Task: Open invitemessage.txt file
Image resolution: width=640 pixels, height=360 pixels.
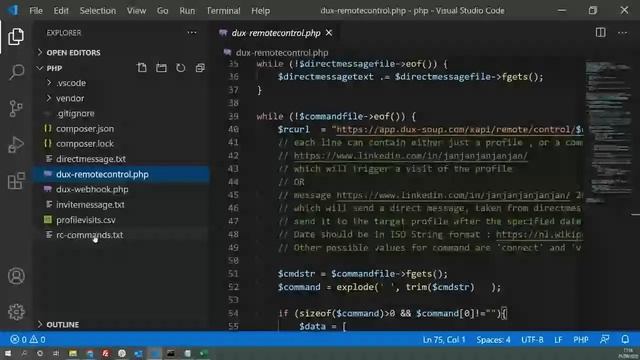Action: (90, 204)
